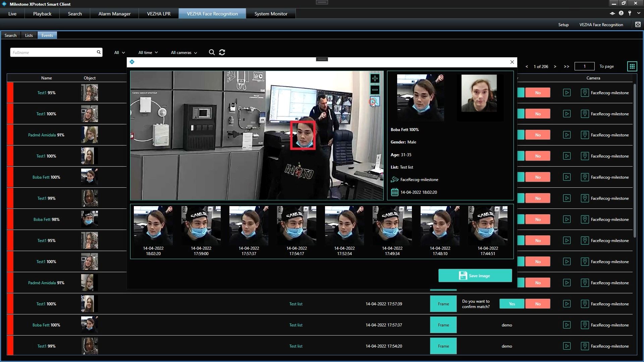Jump to last page double arrow

[567, 66]
